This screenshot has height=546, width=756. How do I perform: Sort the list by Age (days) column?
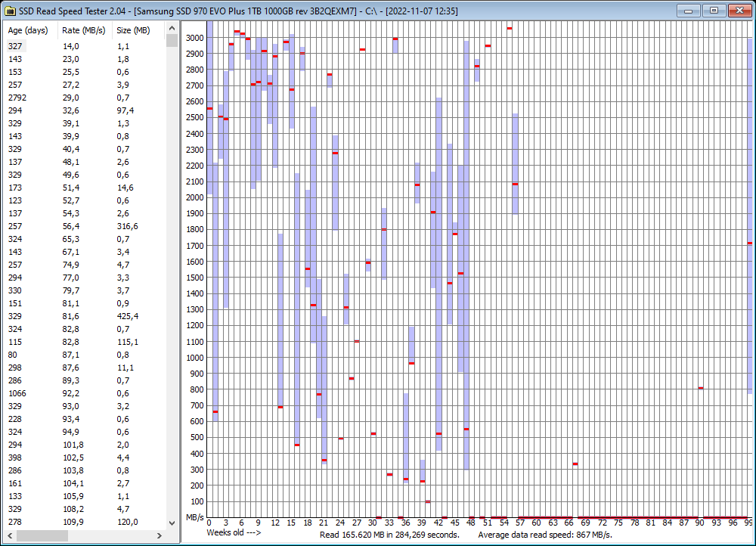pos(29,30)
